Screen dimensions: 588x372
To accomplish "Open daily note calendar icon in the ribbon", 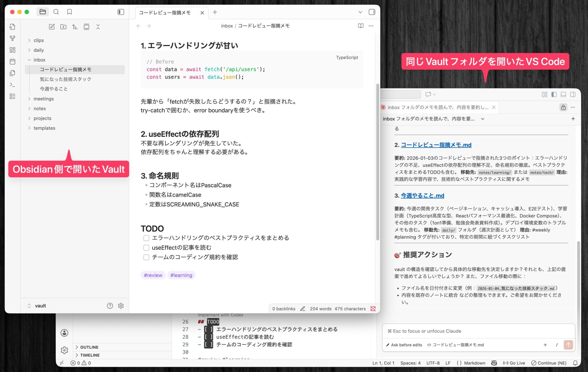I will [12, 62].
